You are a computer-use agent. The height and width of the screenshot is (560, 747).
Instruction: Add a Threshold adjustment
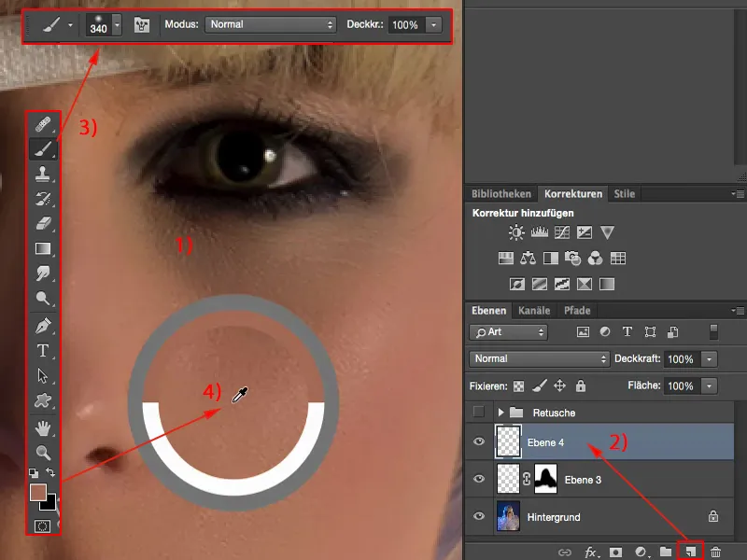[x=562, y=285]
